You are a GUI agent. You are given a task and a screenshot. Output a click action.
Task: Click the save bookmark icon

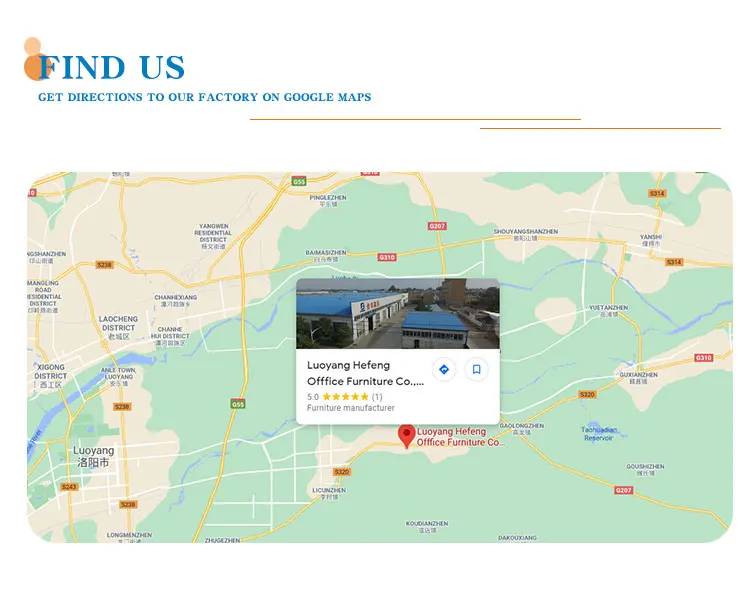[476, 369]
